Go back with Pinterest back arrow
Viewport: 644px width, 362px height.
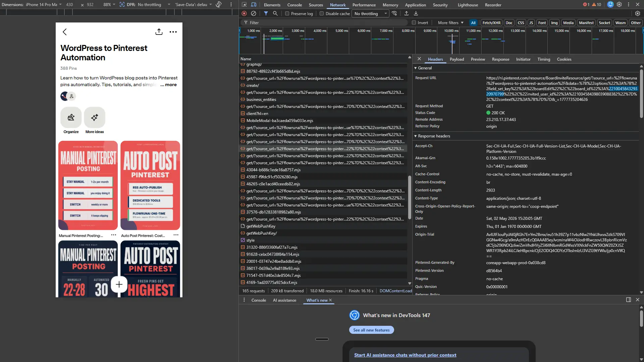(65, 32)
